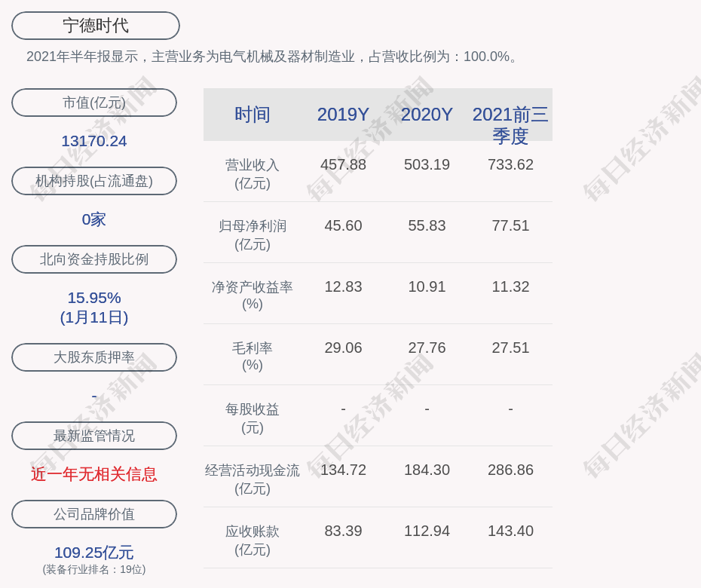Click the 143.40 receivables cell
The image size is (701, 588).
tap(510, 531)
